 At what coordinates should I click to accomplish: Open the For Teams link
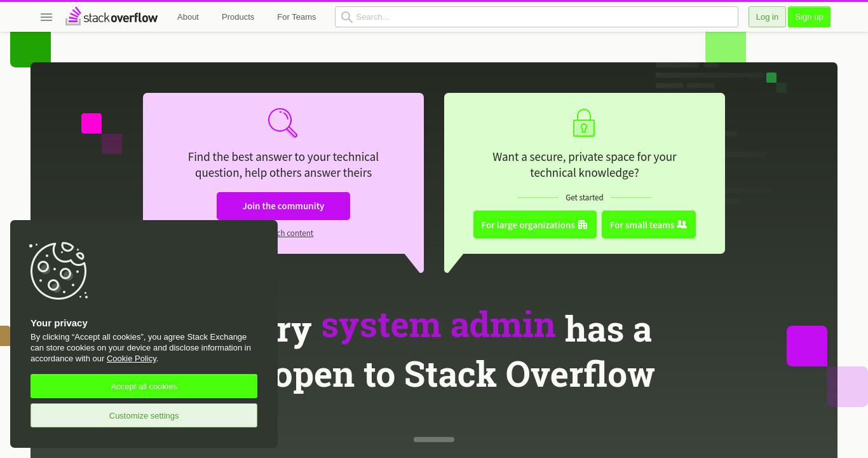click(297, 17)
